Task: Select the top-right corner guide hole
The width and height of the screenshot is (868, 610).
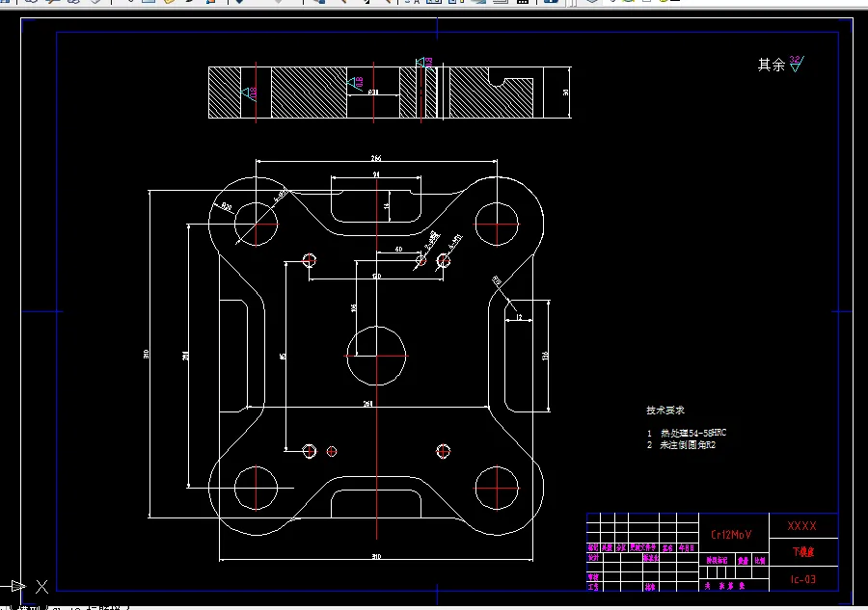Action: click(497, 224)
